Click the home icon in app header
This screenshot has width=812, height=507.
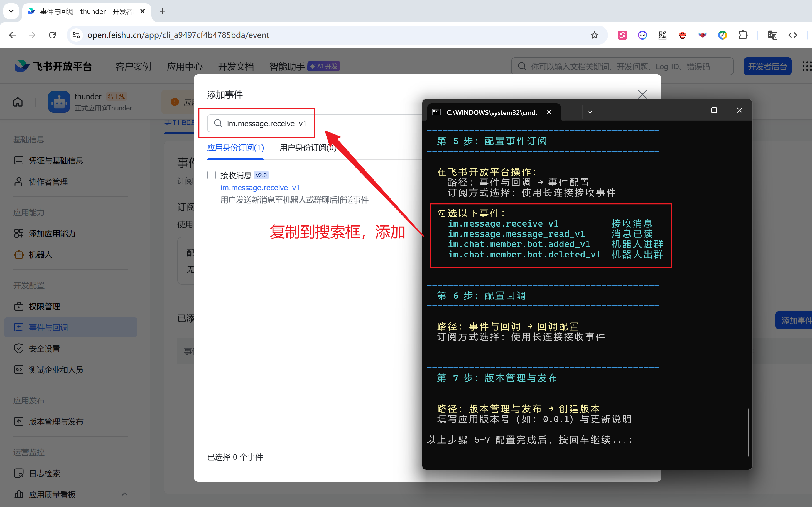pos(18,102)
